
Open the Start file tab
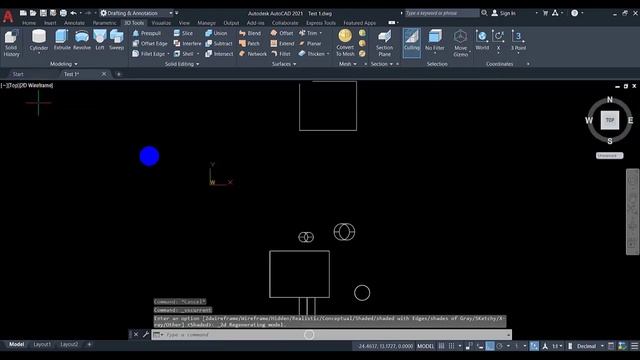click(18, 74)
